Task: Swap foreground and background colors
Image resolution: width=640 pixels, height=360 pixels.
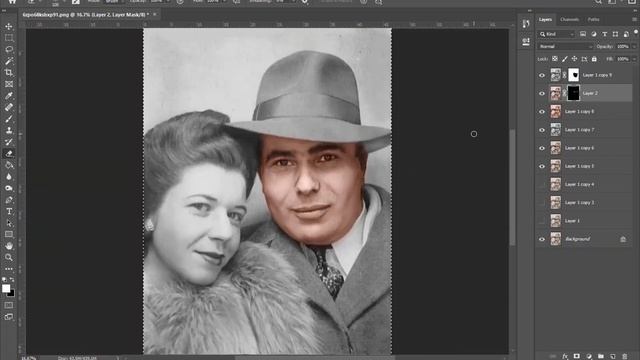Action: click(12, 280)
